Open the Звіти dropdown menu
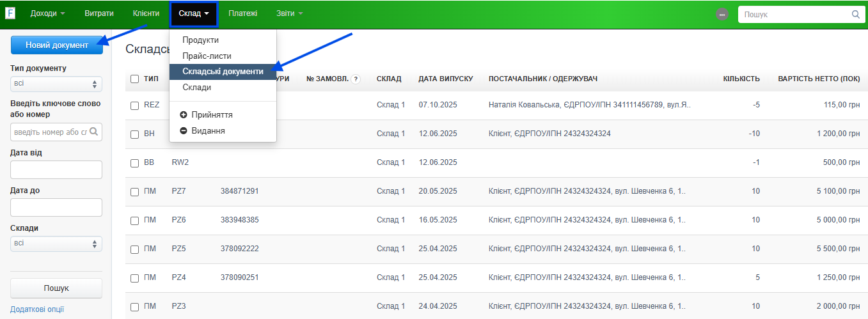Viewport: 868px width, 319px height. coord(290,13)
